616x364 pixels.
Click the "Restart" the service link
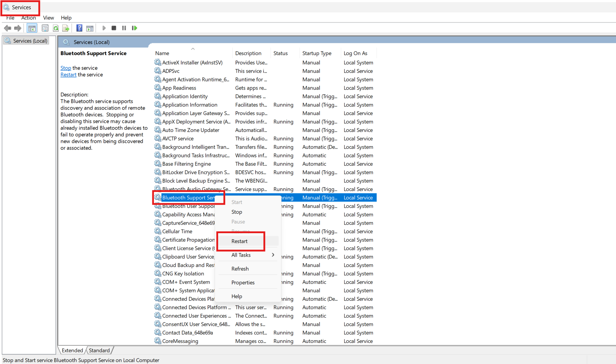click(68, 75)
